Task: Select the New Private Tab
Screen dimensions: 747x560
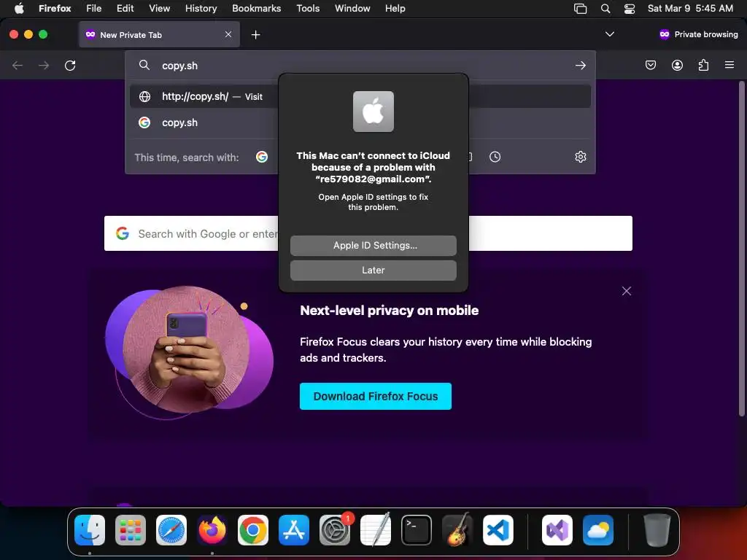Action: pos(159,34)
